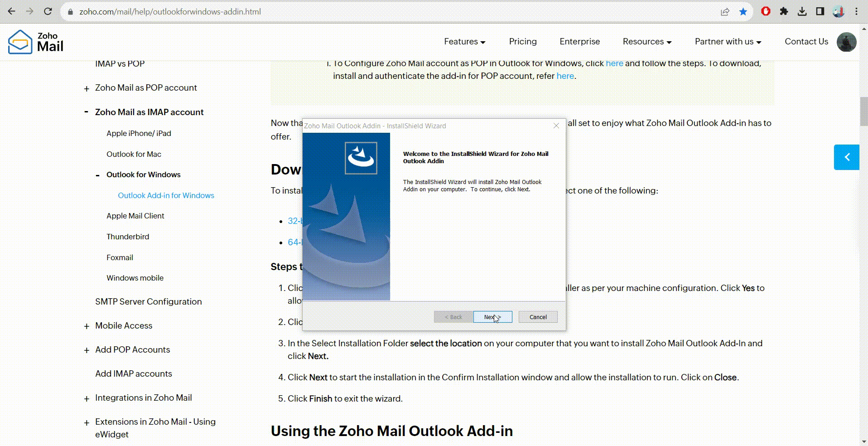Open the Pricing menu item
Image resolution: width=868 pixels, height=446 pixels.
click(522, 42)
